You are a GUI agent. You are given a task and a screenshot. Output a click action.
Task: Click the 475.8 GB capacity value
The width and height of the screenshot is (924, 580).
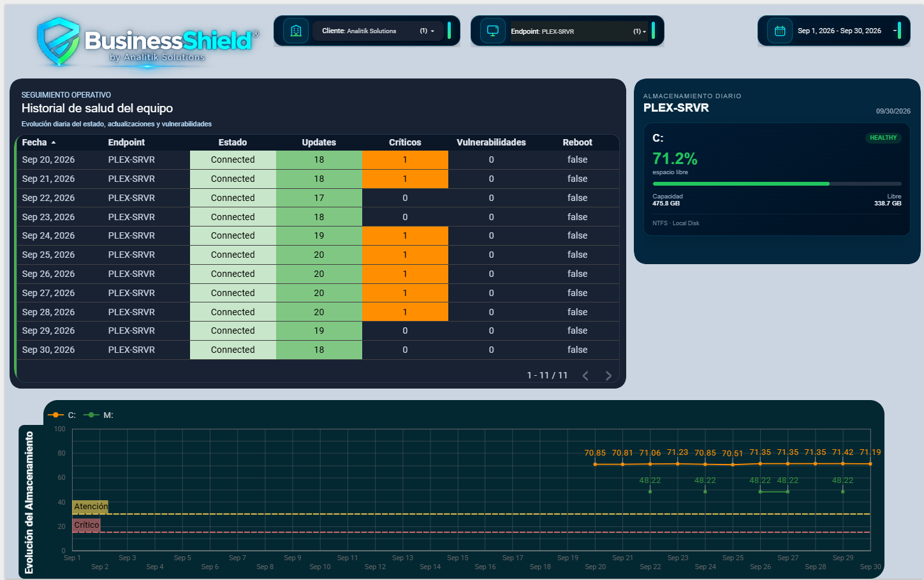click(666, 204)
